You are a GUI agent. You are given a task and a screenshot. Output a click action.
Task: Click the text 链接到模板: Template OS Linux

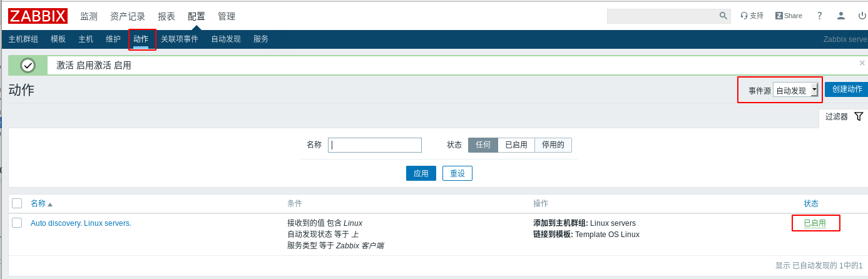(586, 235)
